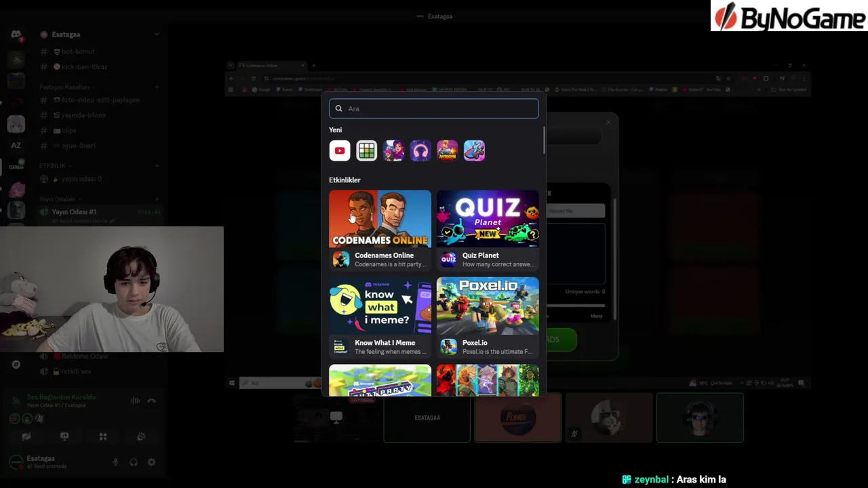
Task: Click the small Poxel.io app icon
Action: [449, 347]
